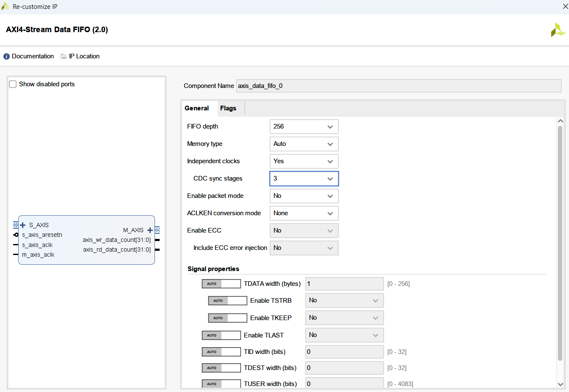Click the Xilinx logo at the top right
This screenshot has width=569, height=392.
click(x=558, y=30)
